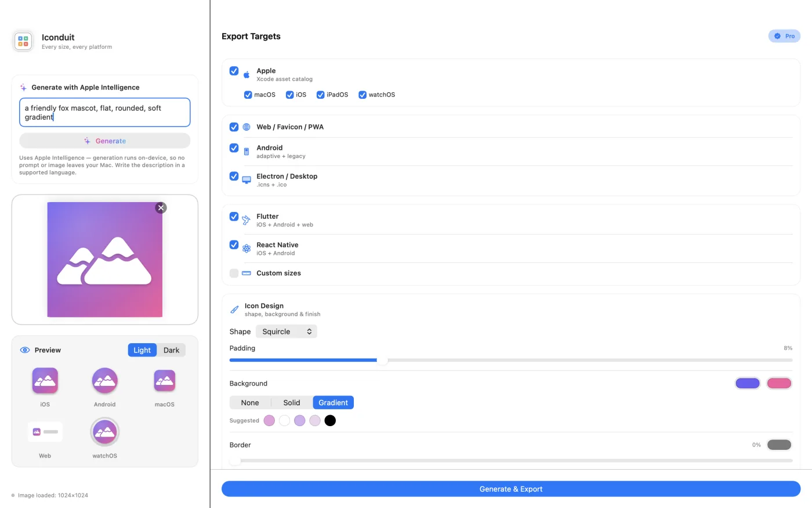
Task: Click the Web favicon preview
Action: tap(45, 432)
